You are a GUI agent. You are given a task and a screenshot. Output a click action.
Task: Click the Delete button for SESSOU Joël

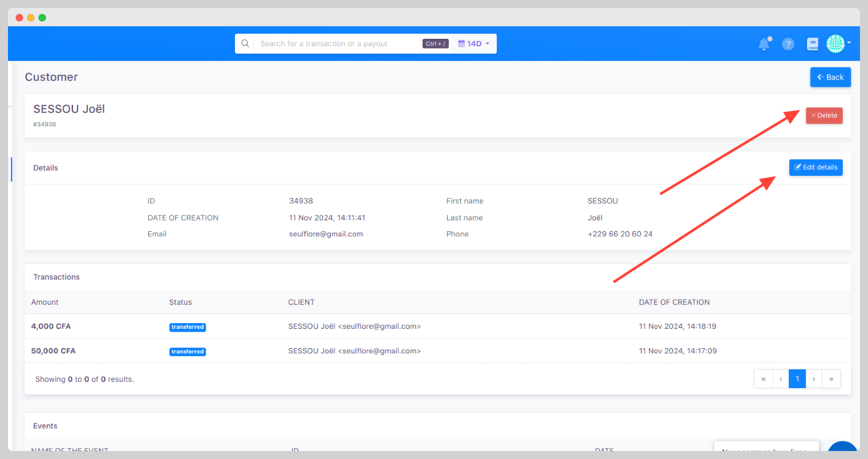coord(824,115)
